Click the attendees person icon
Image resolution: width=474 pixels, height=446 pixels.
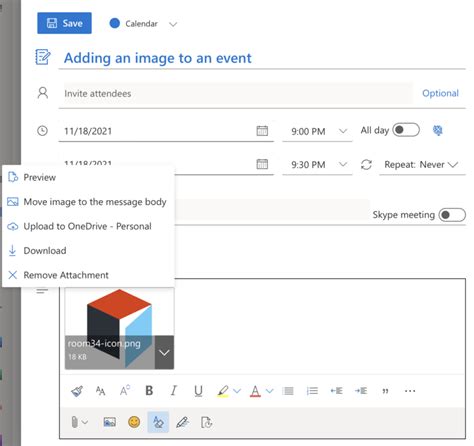(43, 93)
